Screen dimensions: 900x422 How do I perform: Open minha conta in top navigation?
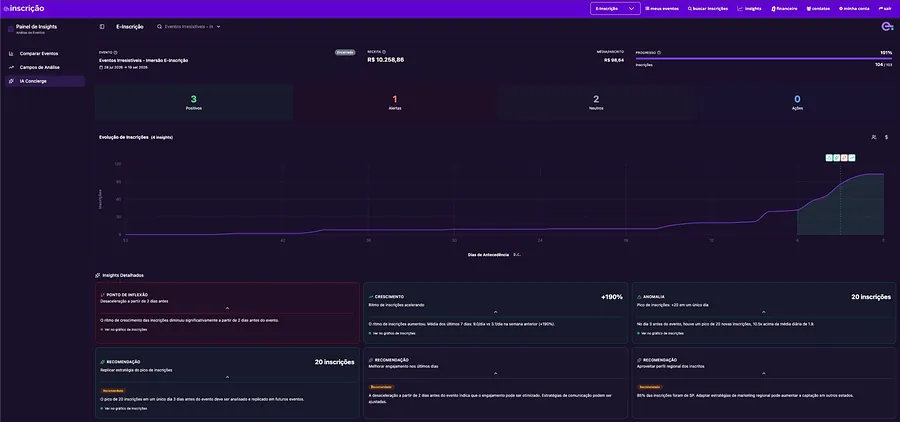(854, 9)
